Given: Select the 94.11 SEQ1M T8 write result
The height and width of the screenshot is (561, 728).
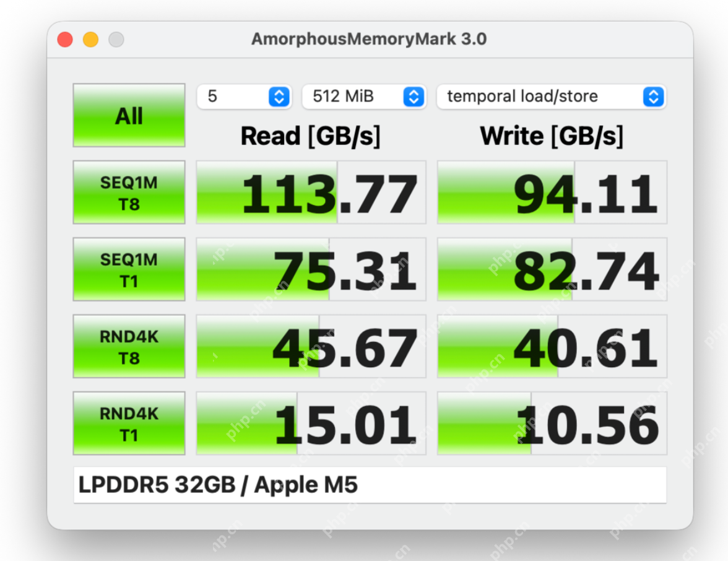Looking at the screenshot, I should tap(552, 193).
